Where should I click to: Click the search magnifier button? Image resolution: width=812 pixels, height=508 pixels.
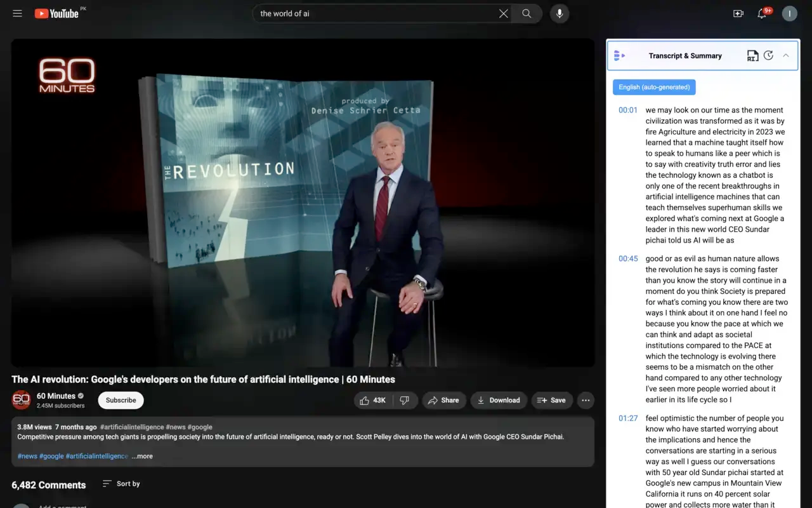(527, 13)
